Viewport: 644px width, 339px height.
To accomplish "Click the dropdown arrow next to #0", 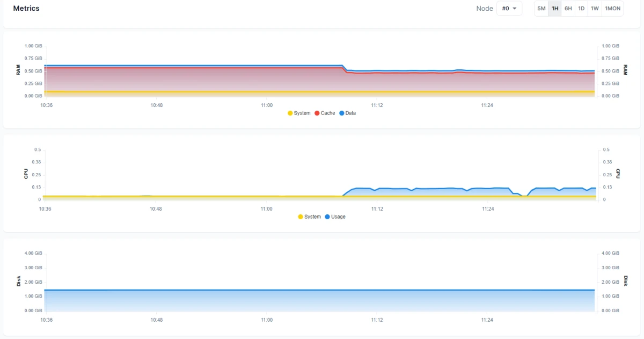I will [515, 8].
